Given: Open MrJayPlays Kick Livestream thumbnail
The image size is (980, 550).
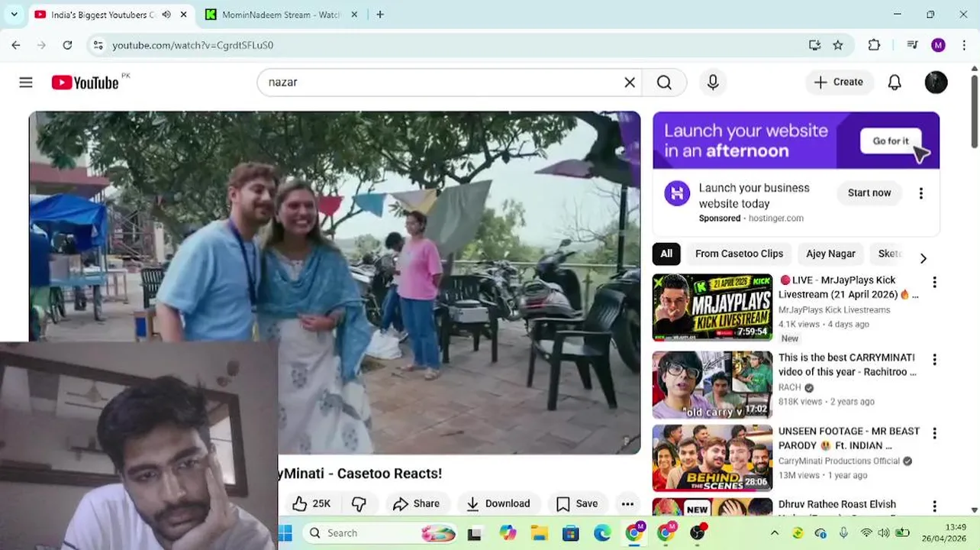Looking at the screenshot, I should click(x=712, y=307).
